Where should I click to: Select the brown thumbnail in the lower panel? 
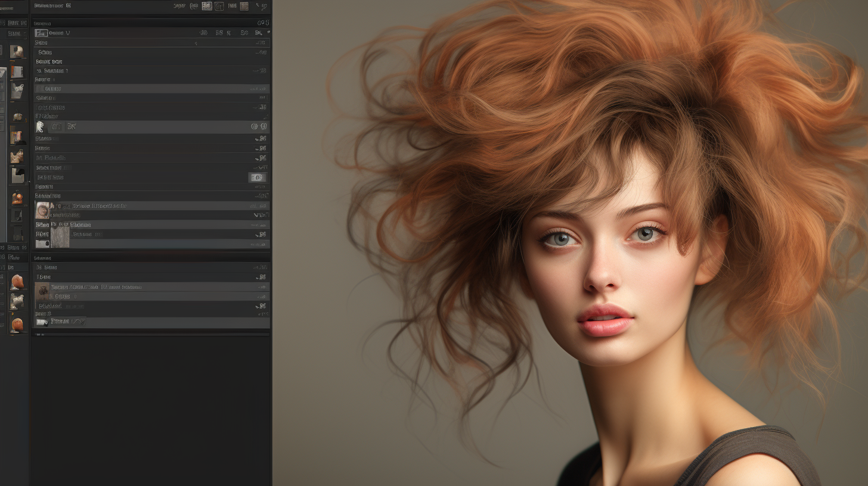(x=42, y=292)
